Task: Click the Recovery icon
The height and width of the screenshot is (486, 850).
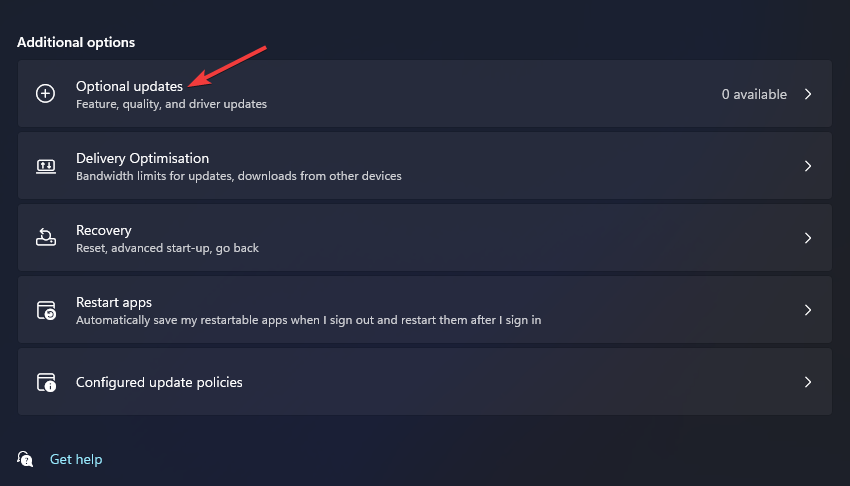Action: 45,238
